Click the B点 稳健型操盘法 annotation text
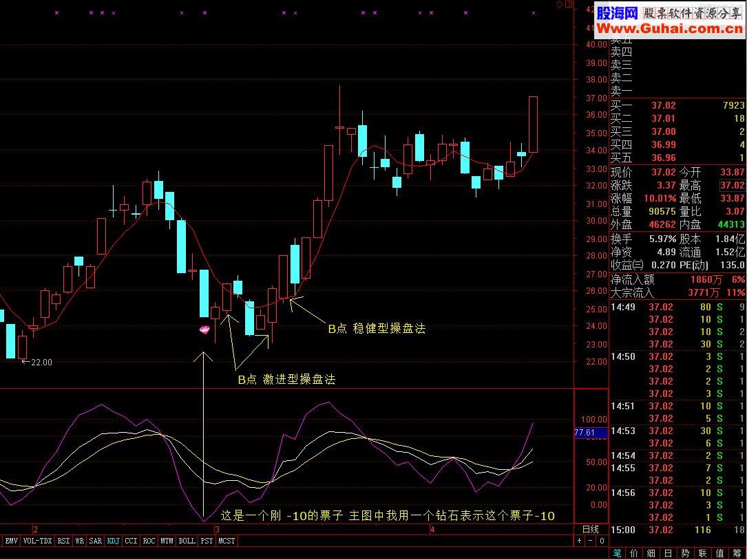The height and width of the screenshot is (560, 747). tap(377, 329)
